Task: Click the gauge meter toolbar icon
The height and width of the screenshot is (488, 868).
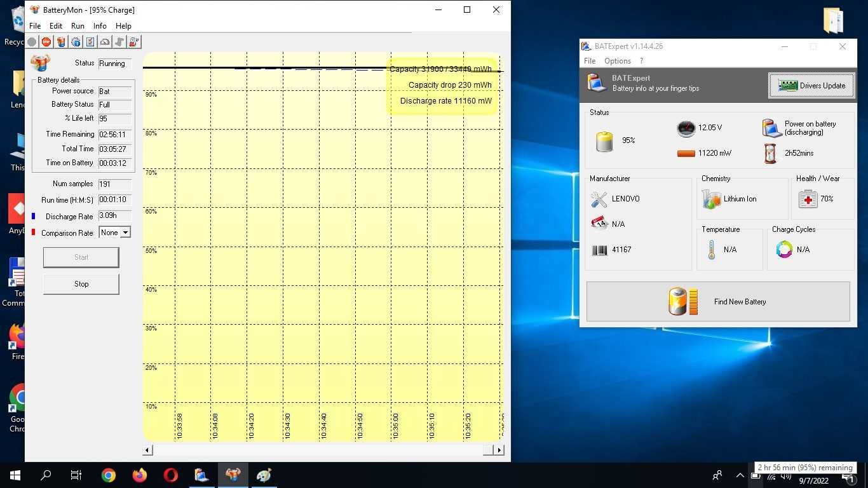Action: (x=105, y=42)
